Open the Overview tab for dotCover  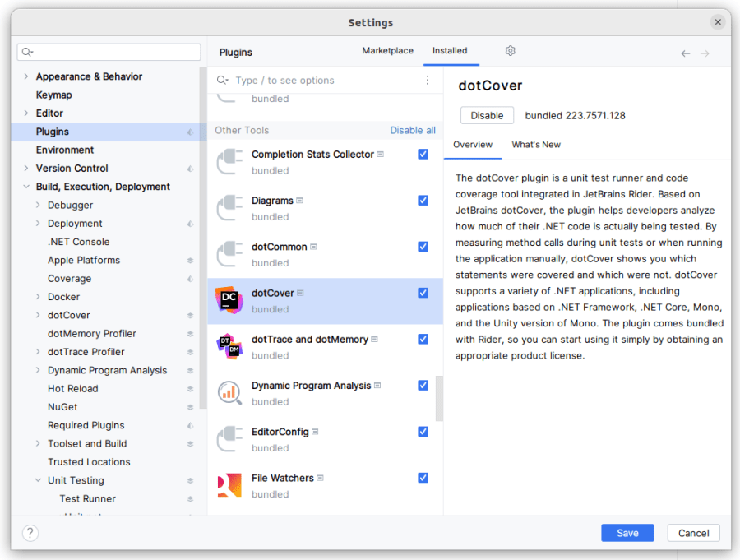click(x=473, y=145)
